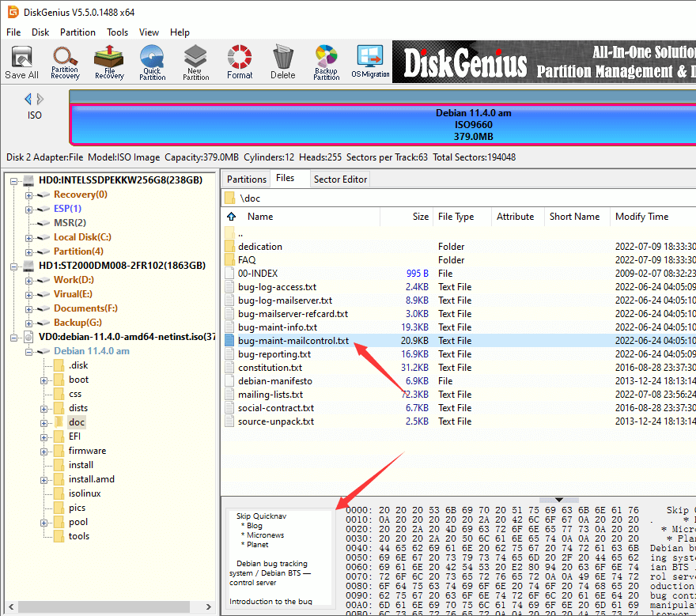
Task: Sort the list by Modify Time
Action: click(x=641, y=217)
